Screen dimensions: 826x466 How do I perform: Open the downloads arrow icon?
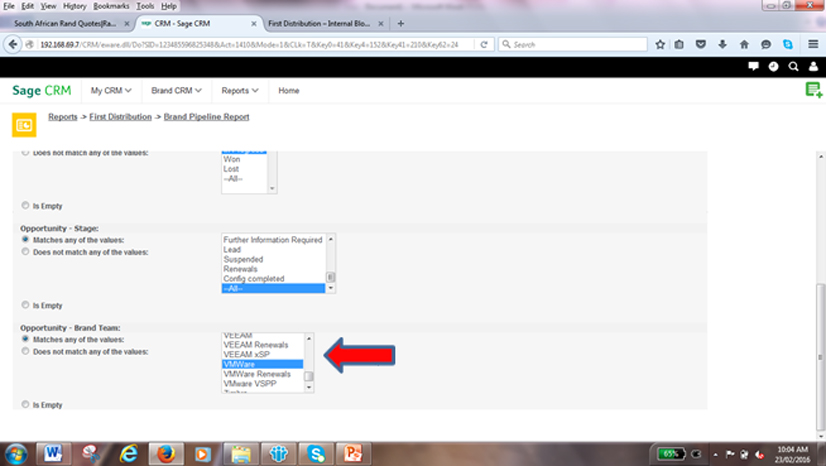click(x=722, y=45)
